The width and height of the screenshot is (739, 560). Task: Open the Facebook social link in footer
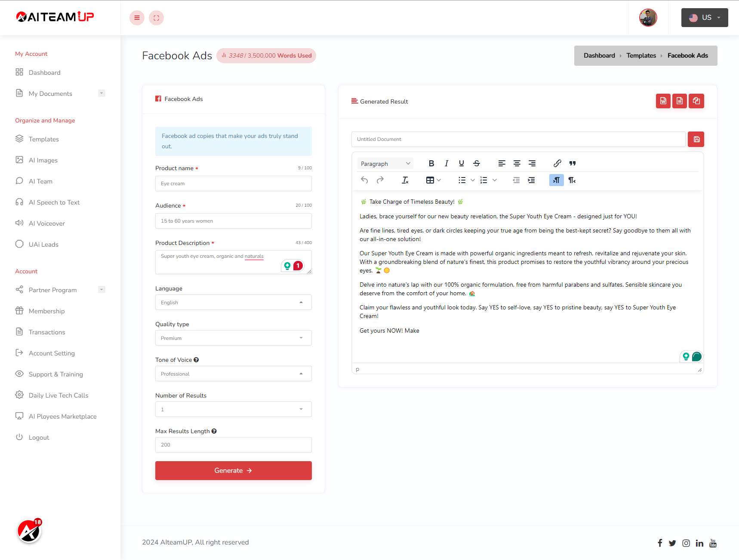coord(660,543)
